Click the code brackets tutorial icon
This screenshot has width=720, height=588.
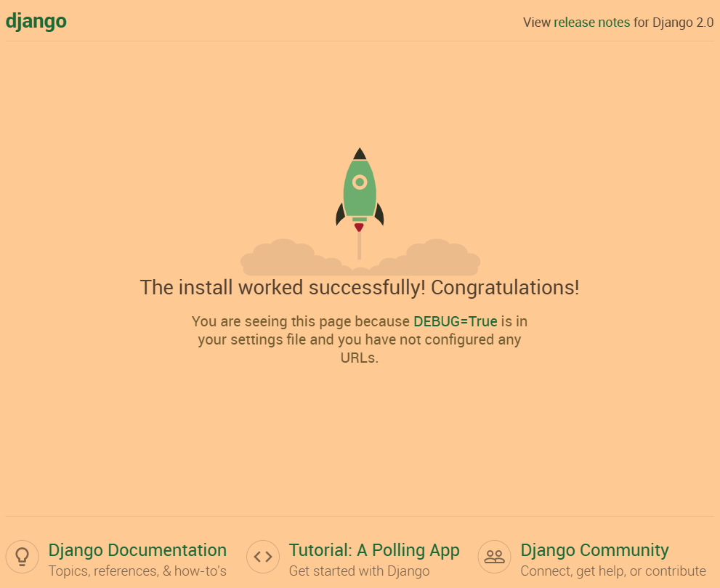point(263,557)
